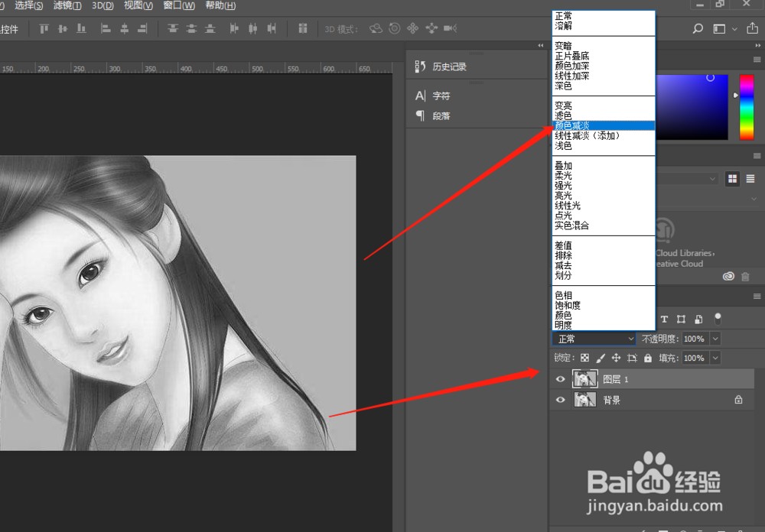Select 颜色减淡 blend mode

click(x=604, y=125)
